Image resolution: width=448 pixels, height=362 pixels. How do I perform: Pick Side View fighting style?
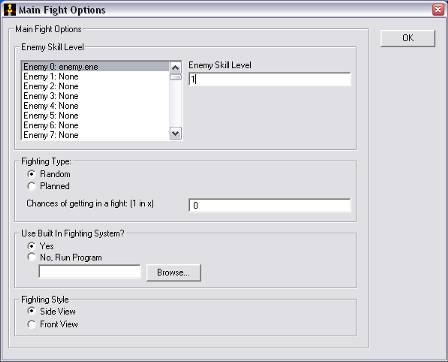click(31, 311)
